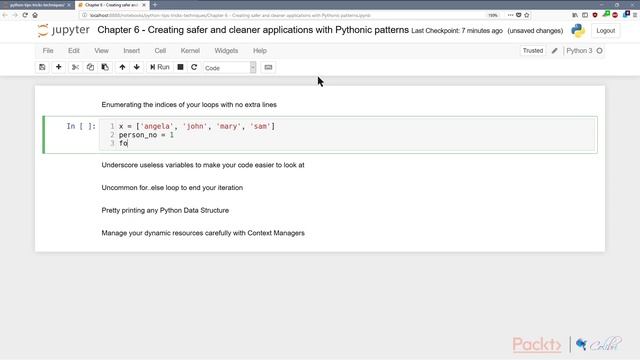Image resolution: width=640 pixels, height=360 pixels.
Task: Click inside the code cell editor
Action: tap(348, 135)
